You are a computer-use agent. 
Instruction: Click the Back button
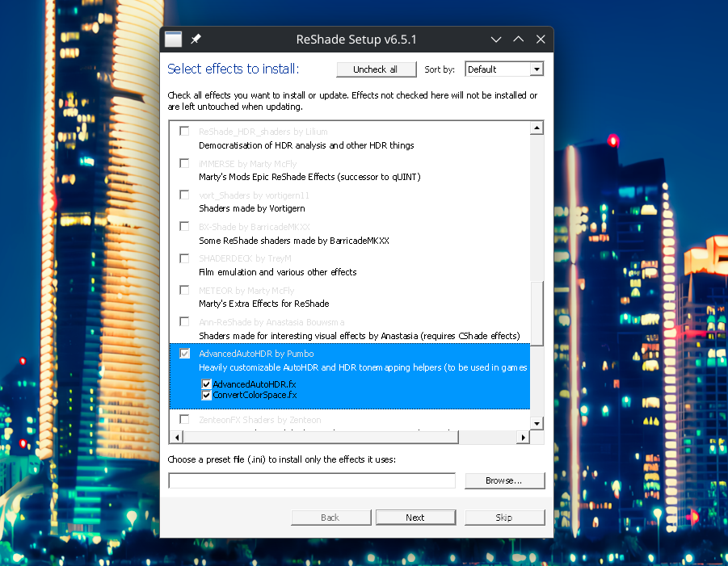[x=331, y=518]
